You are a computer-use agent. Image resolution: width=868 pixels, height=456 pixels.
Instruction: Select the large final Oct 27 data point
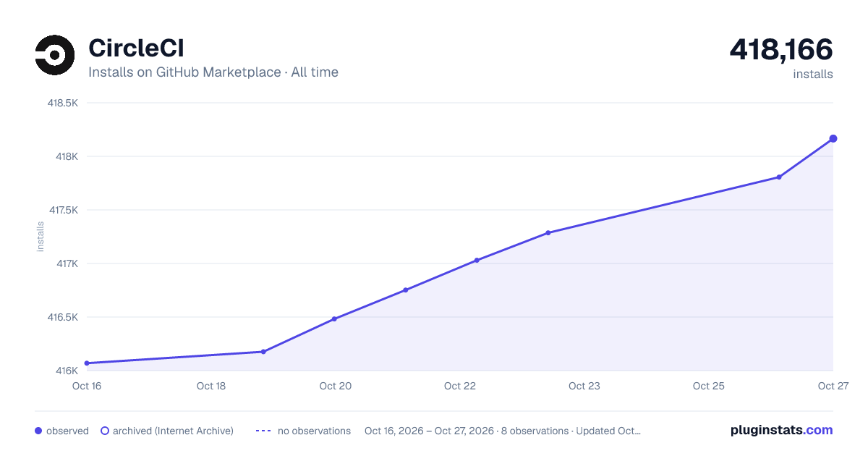pyautogui.click(x=833, y=138)
